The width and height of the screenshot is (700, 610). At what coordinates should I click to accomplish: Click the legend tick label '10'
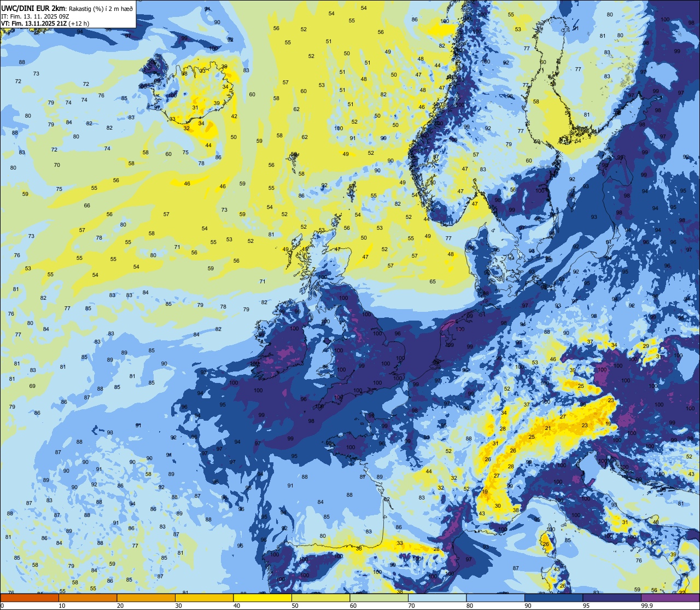pyautogui.click(x=62, y=606)
